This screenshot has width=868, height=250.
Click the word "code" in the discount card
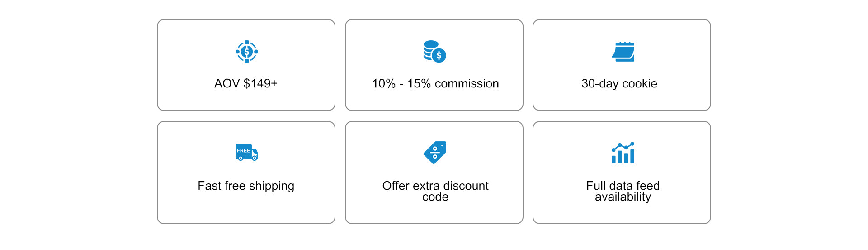click(435, 197)
